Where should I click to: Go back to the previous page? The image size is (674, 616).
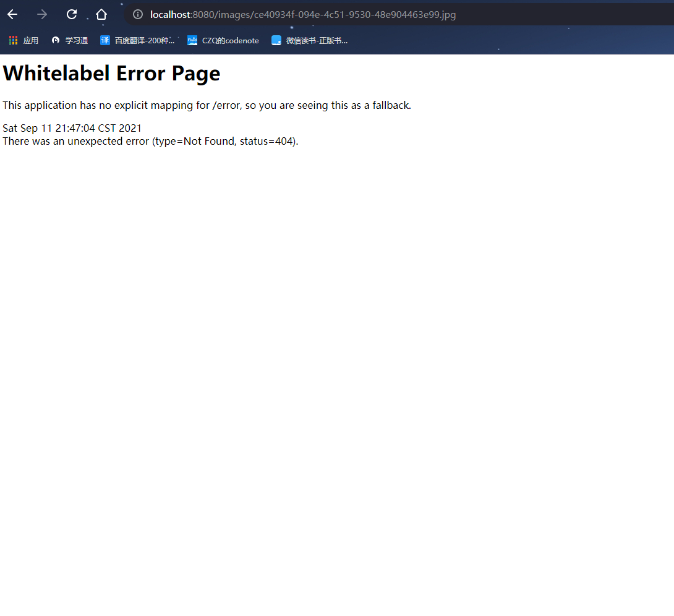click(12, 14)
